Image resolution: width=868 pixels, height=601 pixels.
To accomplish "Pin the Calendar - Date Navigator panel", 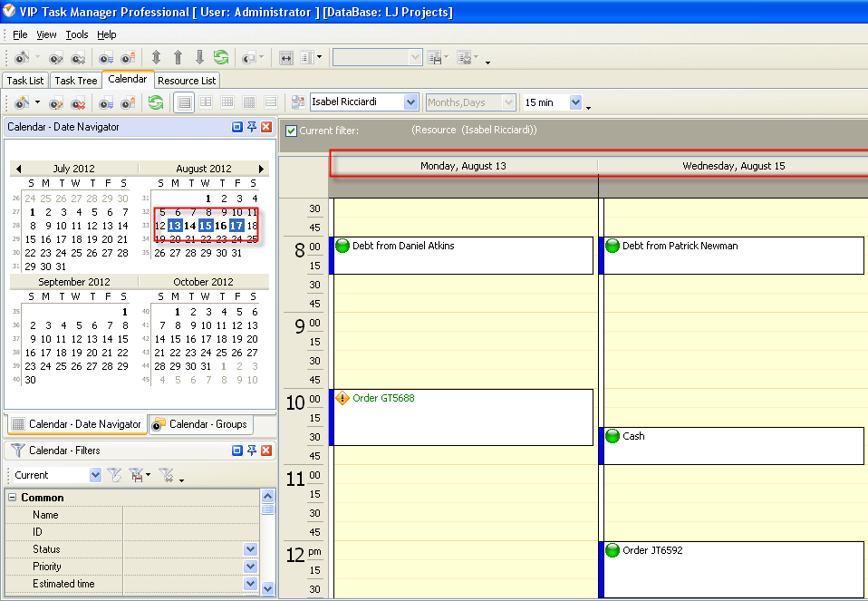I will (x=252, y=127).
